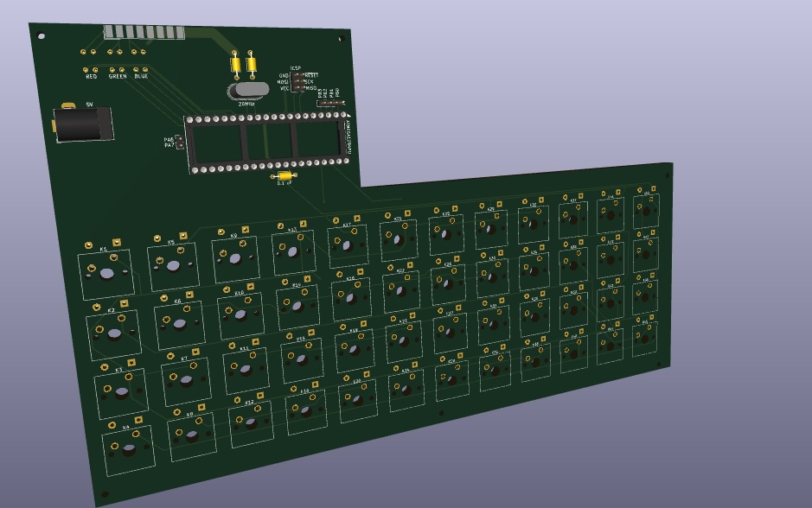Click the RED silkscreen label
This screenshot has width=812, height=508.
[x=91, y=77]
